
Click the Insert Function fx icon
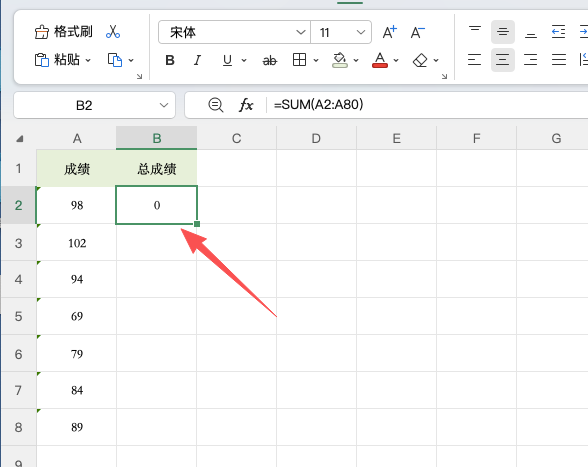246,105
